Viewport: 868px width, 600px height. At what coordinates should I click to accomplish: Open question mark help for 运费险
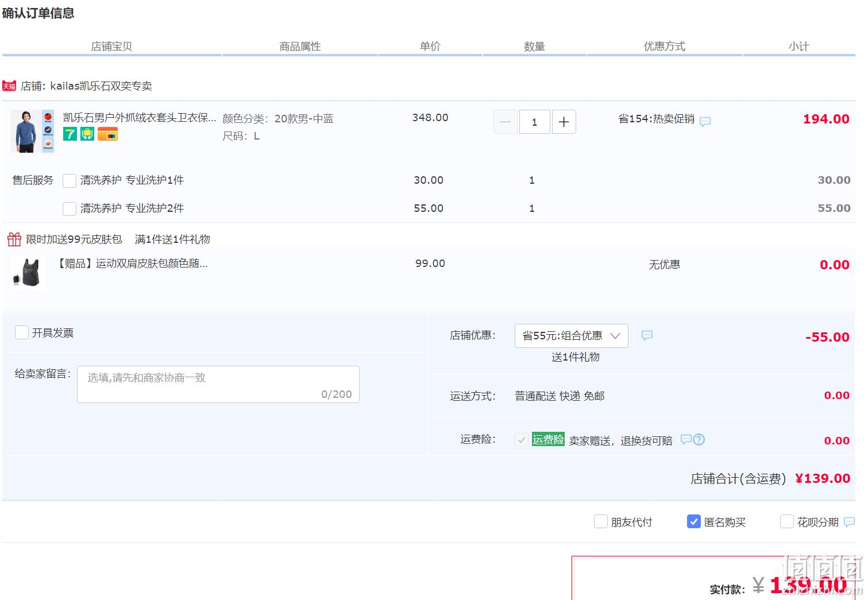coord(699,439)
